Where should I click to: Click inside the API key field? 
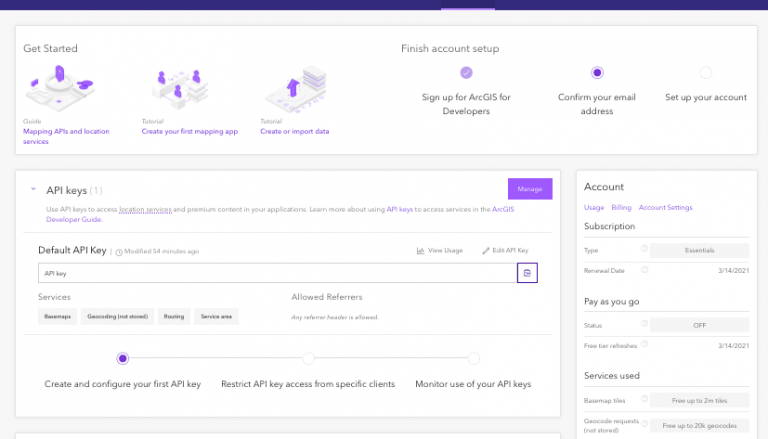point(277,273)
